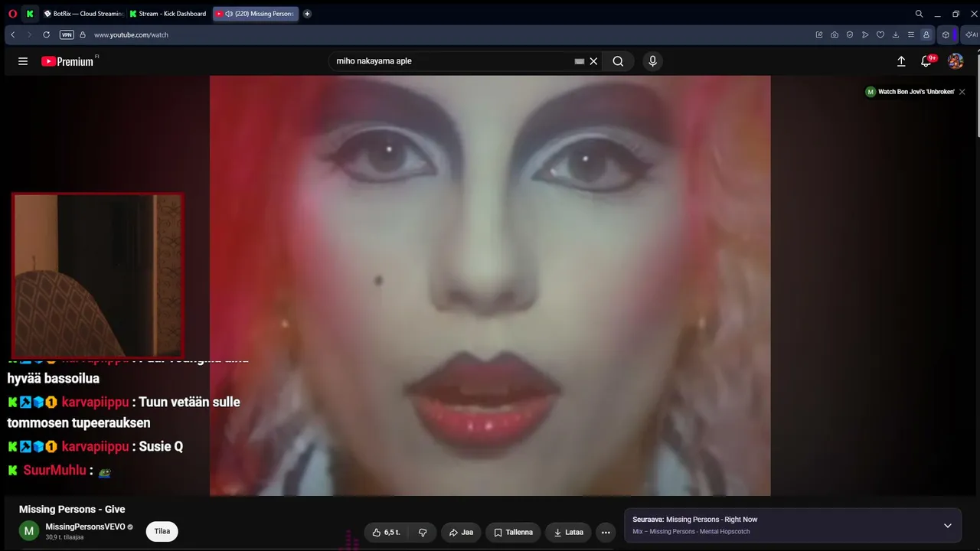Viewport: 980px width, 551px height.
Task: Go forward to the next page
Action: 29,34
